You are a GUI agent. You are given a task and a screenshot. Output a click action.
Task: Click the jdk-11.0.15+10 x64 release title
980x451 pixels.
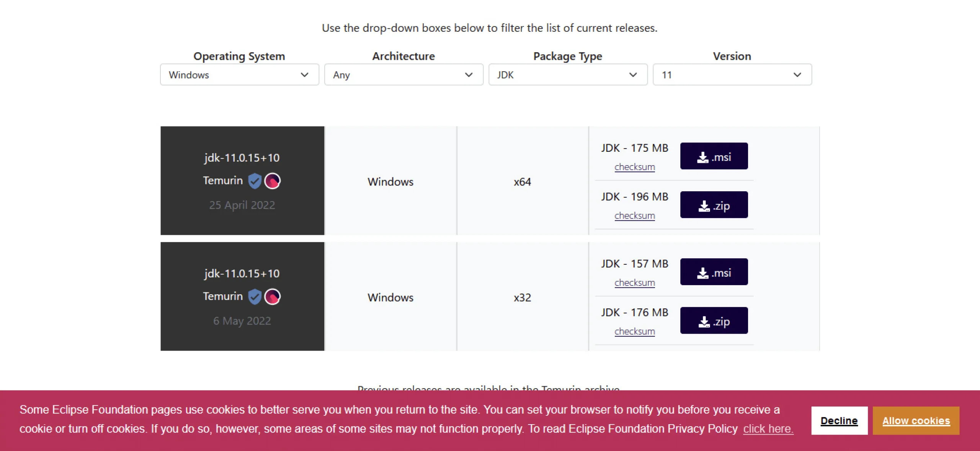coord(242,158)
